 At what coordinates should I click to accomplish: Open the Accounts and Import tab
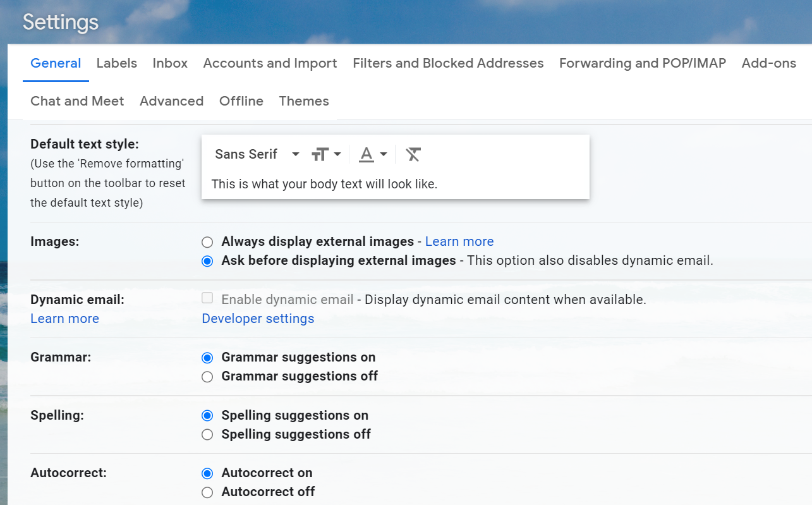pos(270,63)
